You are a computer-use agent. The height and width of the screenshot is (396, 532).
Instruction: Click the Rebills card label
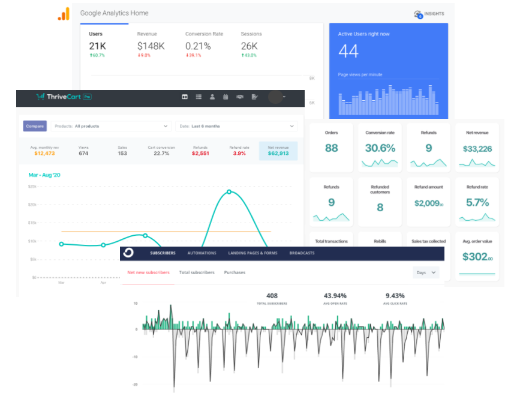click(x=380, y=241)
